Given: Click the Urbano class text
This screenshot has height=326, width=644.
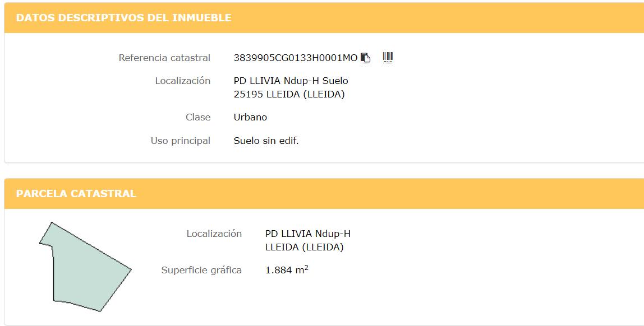Looking at the screenshot, I should tap(250, 117).
